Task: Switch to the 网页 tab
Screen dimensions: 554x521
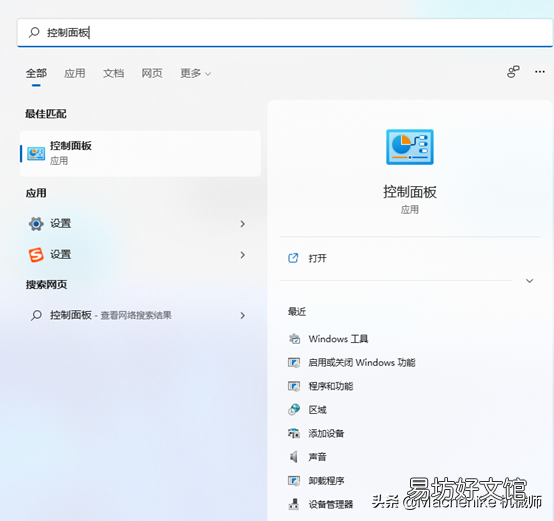Action: 152,73
